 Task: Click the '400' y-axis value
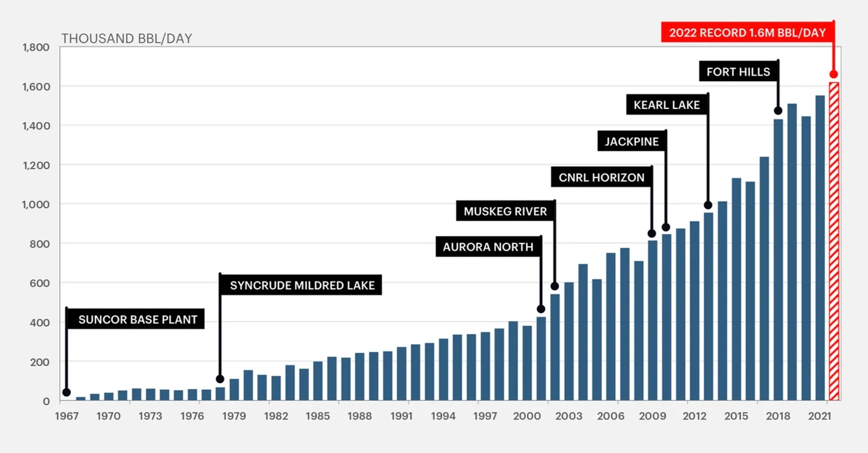[x=41, y=323]
